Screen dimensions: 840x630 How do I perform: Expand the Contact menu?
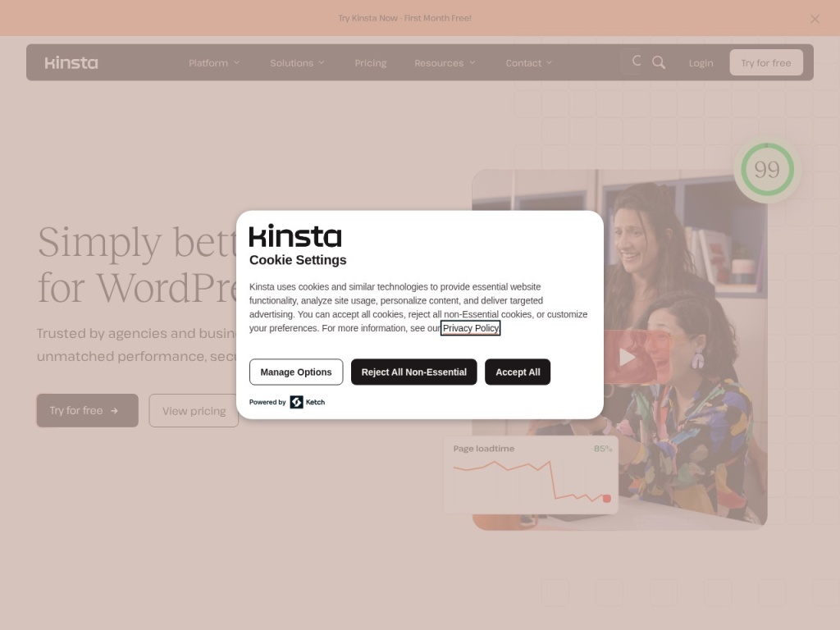[x=529, y=62]
